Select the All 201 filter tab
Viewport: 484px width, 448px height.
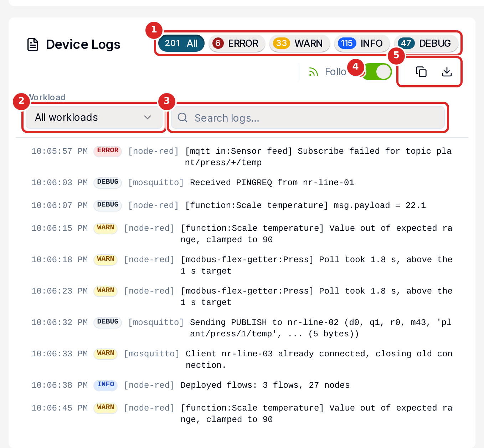click(181, 43)
